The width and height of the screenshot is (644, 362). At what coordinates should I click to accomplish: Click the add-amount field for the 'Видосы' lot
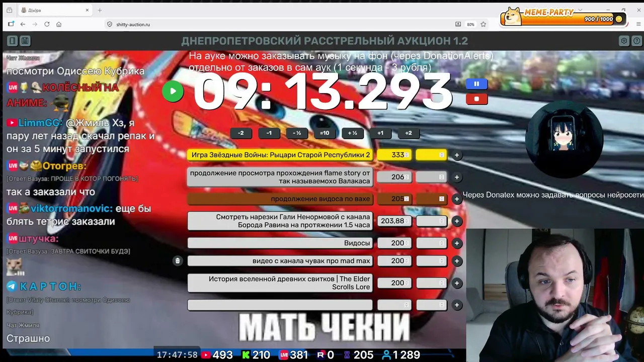click(x=431, y=243)
